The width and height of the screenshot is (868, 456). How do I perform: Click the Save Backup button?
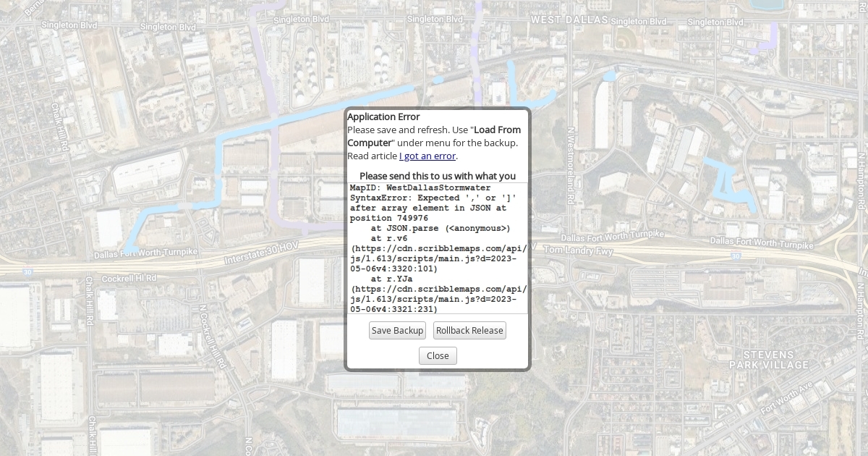click(x=397, y=331)
